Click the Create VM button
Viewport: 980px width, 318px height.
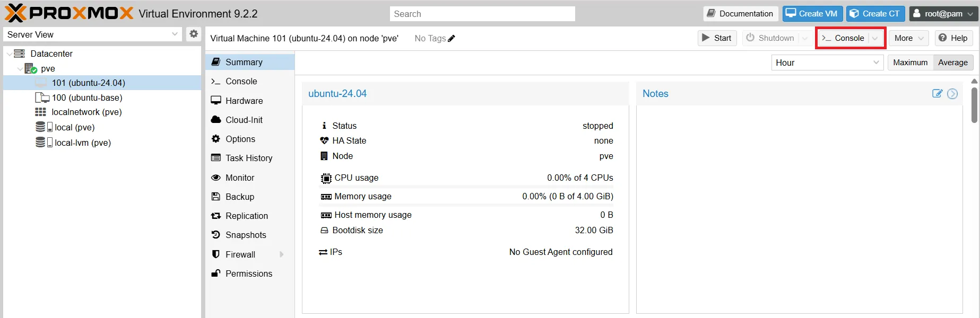pos(812,14)
